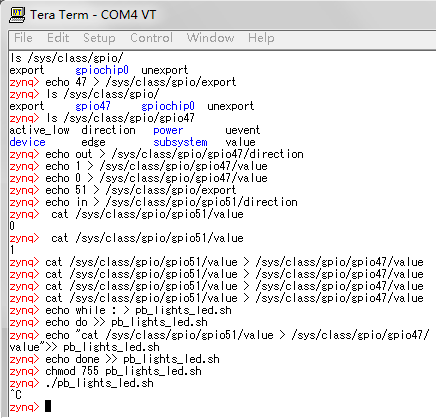436x418 pixels.
Task: Click the 'edge' file entry
Action: 93,142
